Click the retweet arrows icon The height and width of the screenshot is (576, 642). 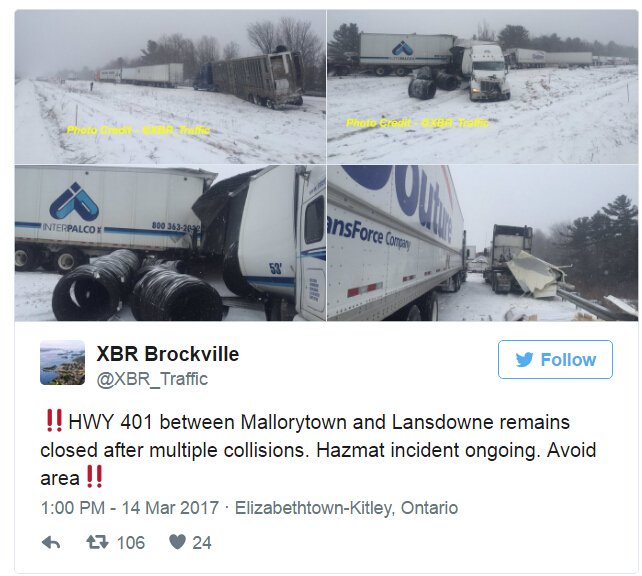click(x=97, y=542)
